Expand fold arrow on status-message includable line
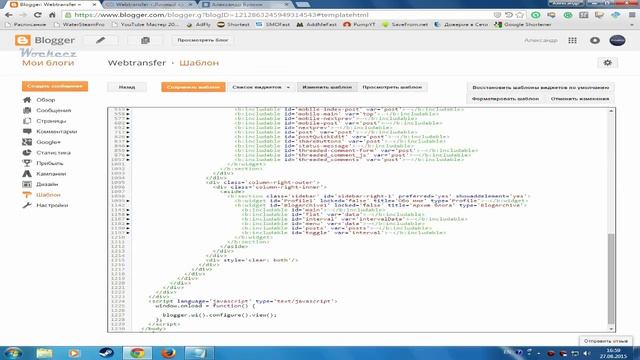 128,146
